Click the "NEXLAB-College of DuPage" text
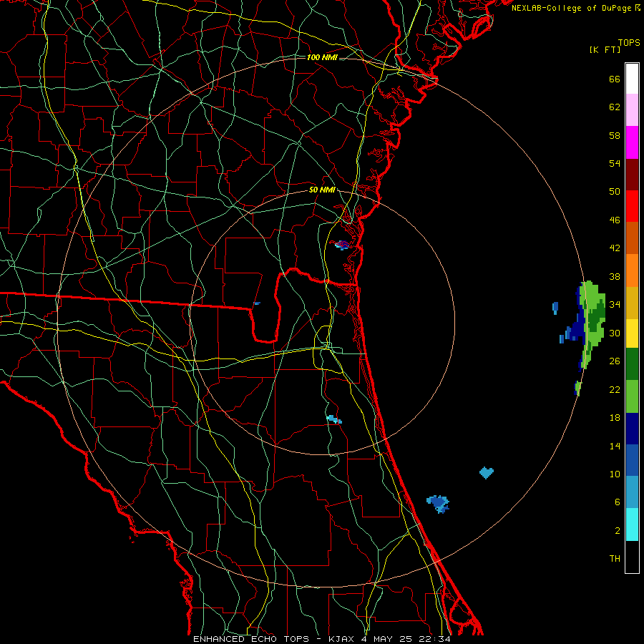The height and width of the screenshot is (644, 644). [572, 8]
